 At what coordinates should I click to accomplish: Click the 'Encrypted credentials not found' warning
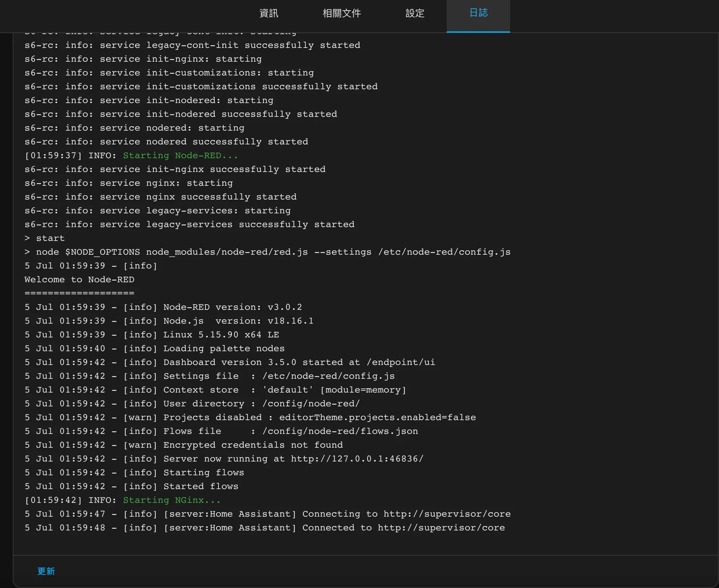184,445
